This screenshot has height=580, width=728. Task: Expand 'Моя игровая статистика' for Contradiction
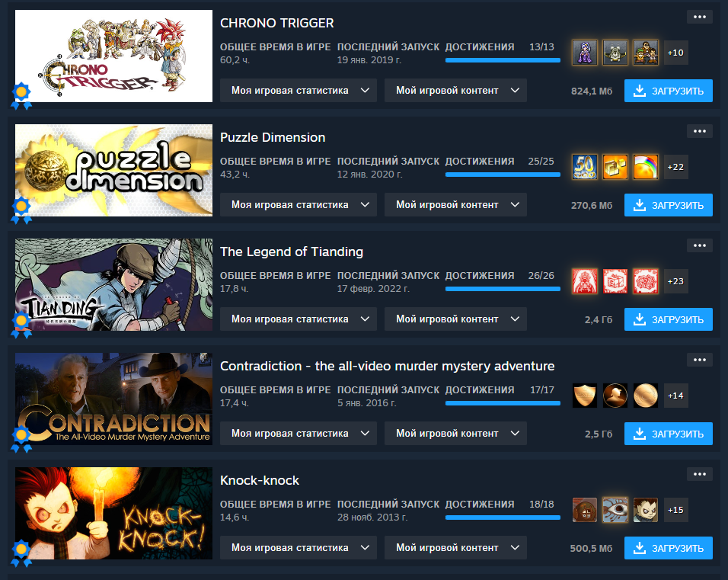(x=298, y=434)
